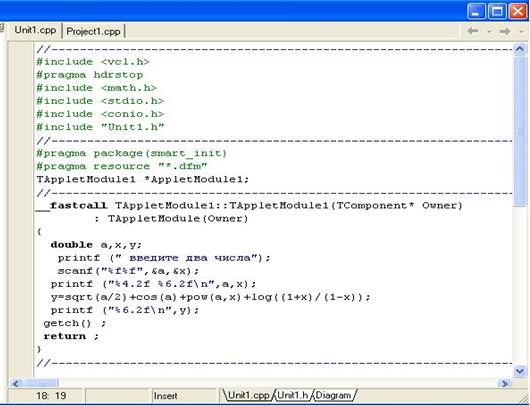Click the back navigation arrow
The image size is (530, 406).
coord(473,31)
